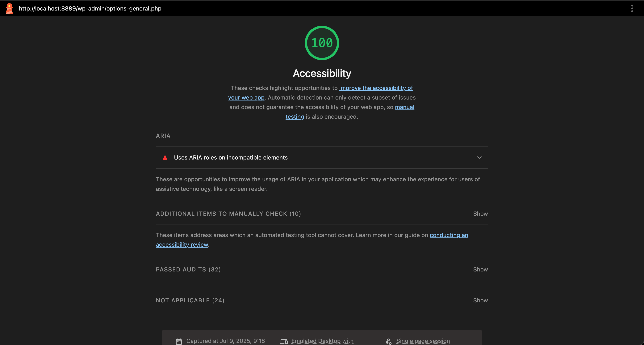Show additional items to manually check
The image size is (644, 345).
pyautogui.click(x=480, y=214)
